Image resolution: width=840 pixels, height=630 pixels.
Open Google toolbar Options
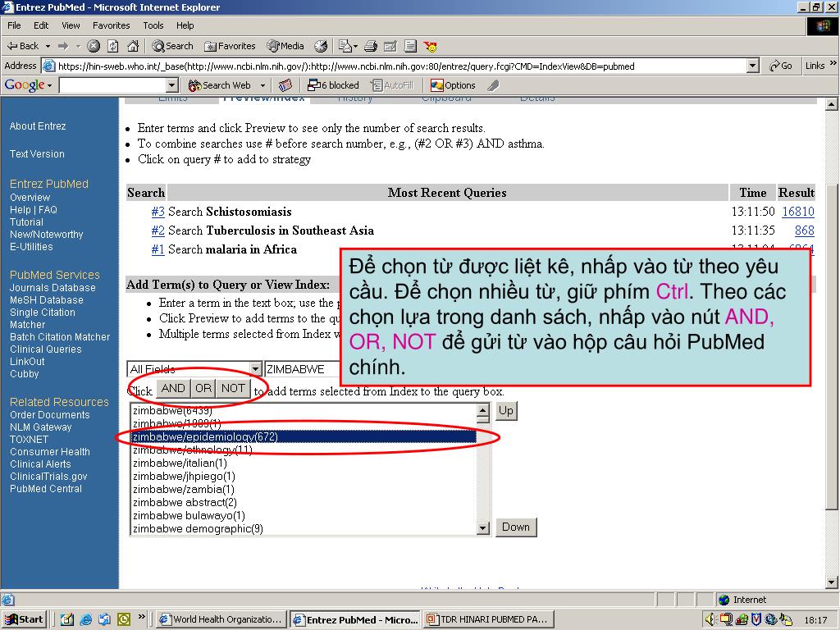click(x=453, y=85)
